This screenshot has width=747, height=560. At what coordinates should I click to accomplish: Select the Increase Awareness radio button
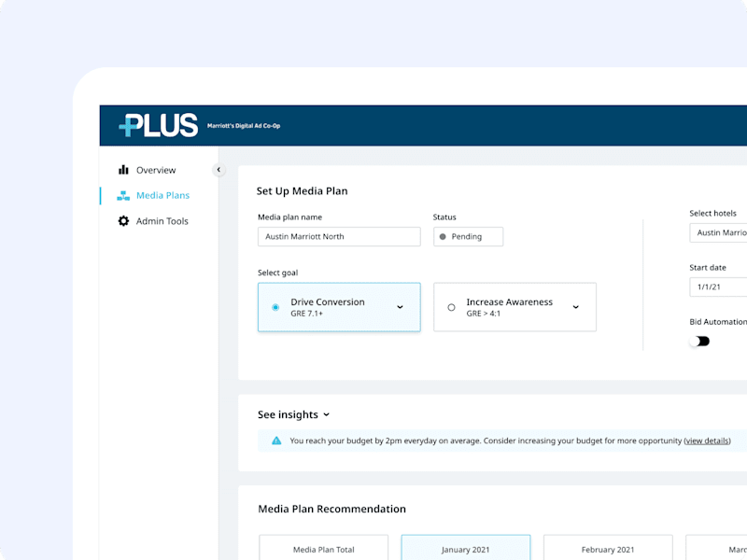pos(451,307)
